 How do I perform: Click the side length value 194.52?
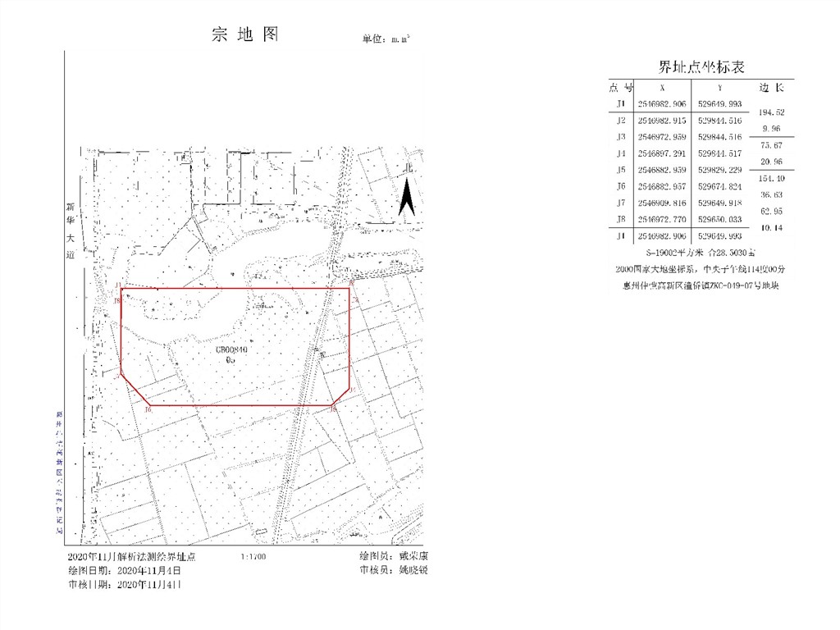click(772, 112)
